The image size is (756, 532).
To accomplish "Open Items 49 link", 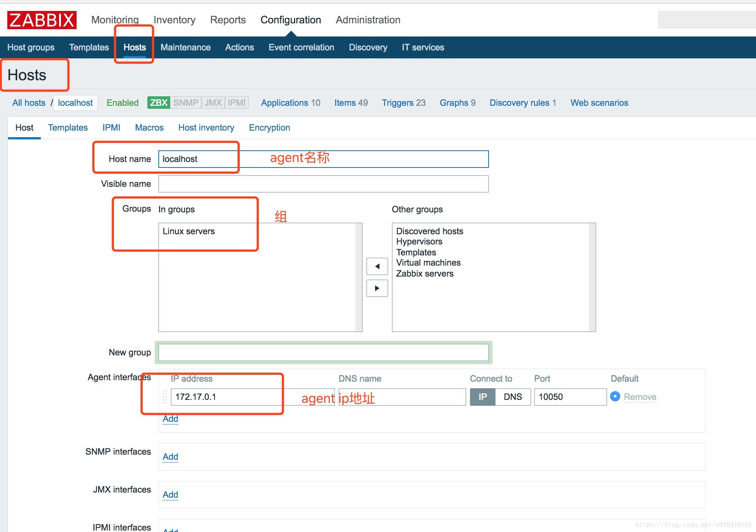I will [x=351, y=103].
